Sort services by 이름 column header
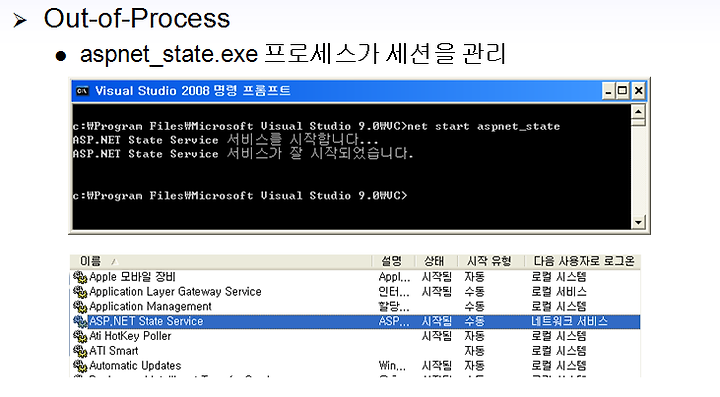The image size is (720, 397). tap(220, 261)
